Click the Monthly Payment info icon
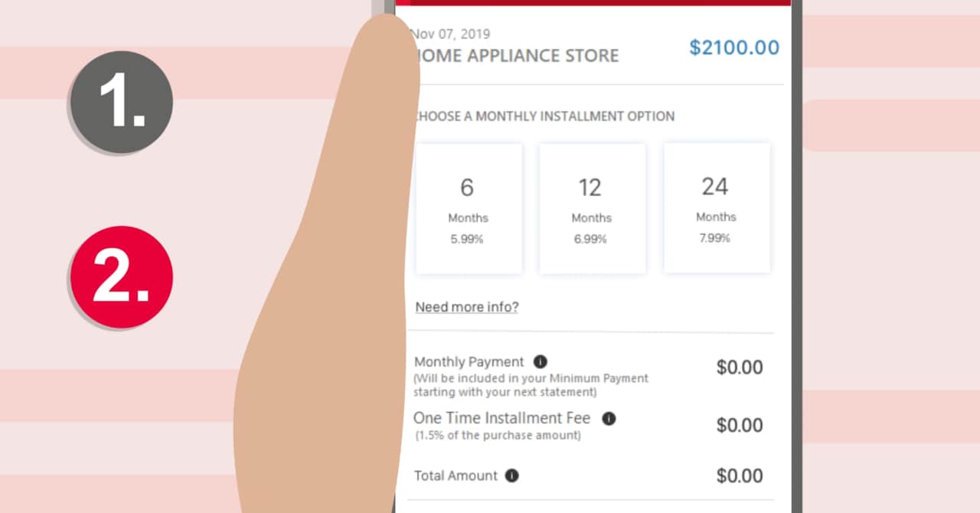980x513 pixels. click(x=541, y=361)
